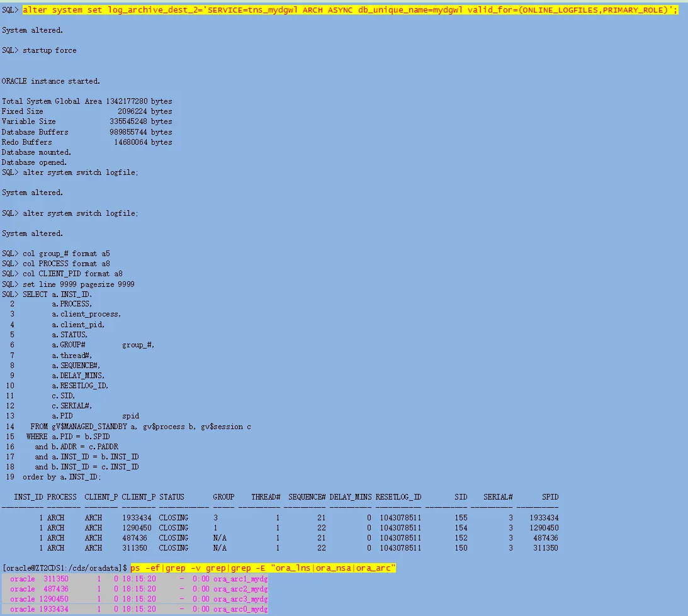Click the highlighted alter system log_archive_dest_2 command
The height and width of the screenshot is (616, 688).
click(350, 9)
